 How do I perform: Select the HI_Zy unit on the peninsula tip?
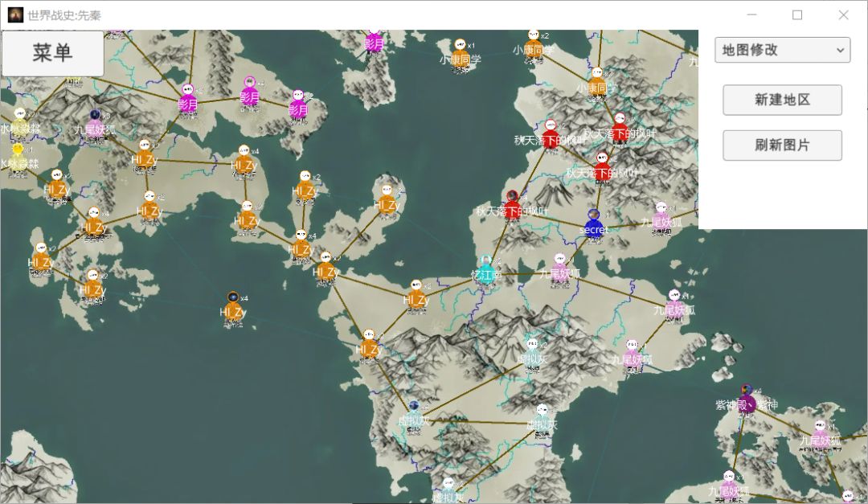tap(387, 200)
